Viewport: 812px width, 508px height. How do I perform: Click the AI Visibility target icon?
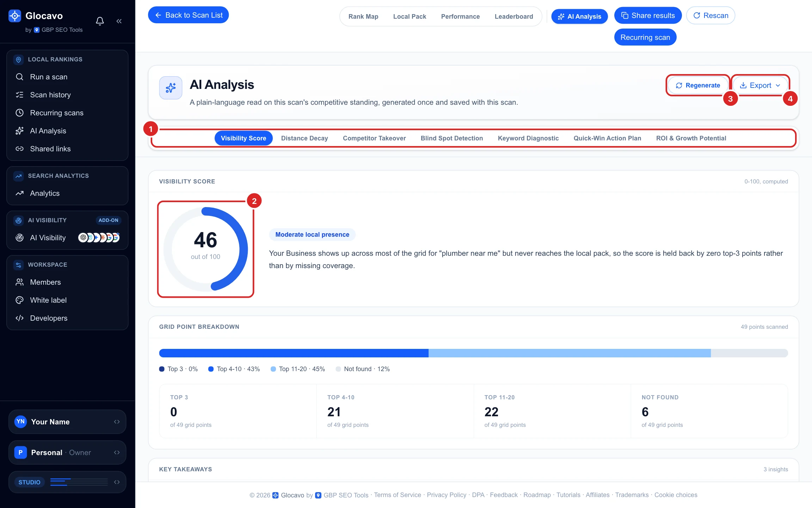click(x=20, y=238)
